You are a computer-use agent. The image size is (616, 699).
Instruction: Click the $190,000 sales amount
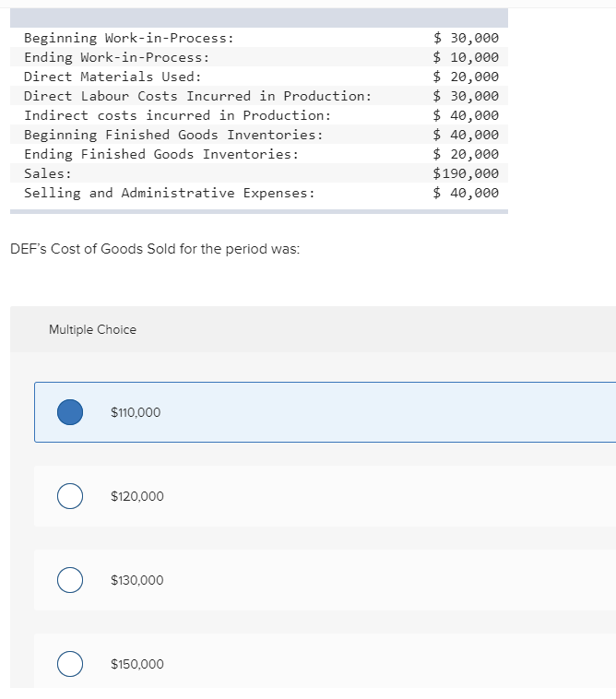point(466,173)
